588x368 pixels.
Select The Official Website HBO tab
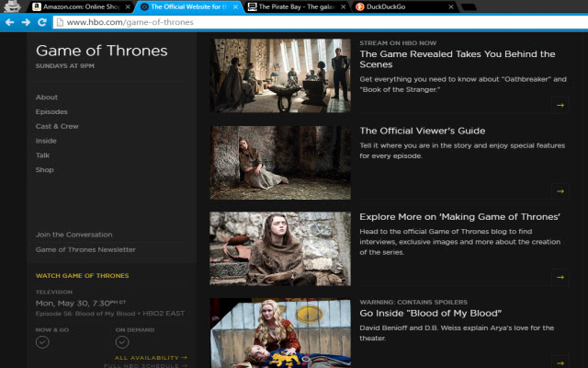(x=188, y=6)
